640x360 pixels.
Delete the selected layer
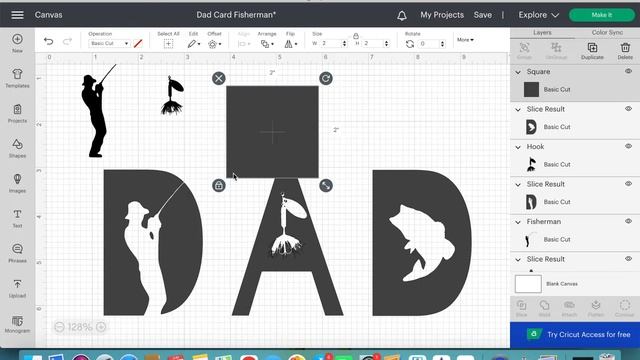click(625, 51)
